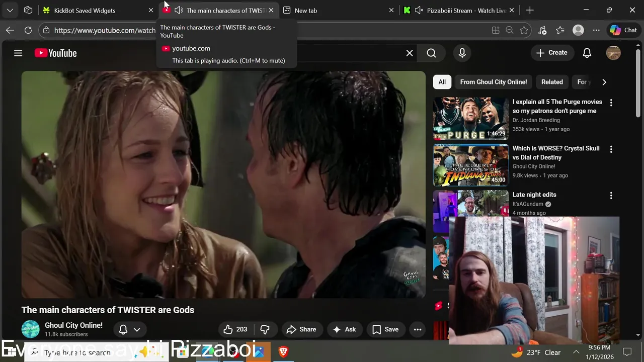Viewport: 644px width, 362px height.
Task: Mute the TWISTER YouTube tab audio
Action: pos(178,10)
